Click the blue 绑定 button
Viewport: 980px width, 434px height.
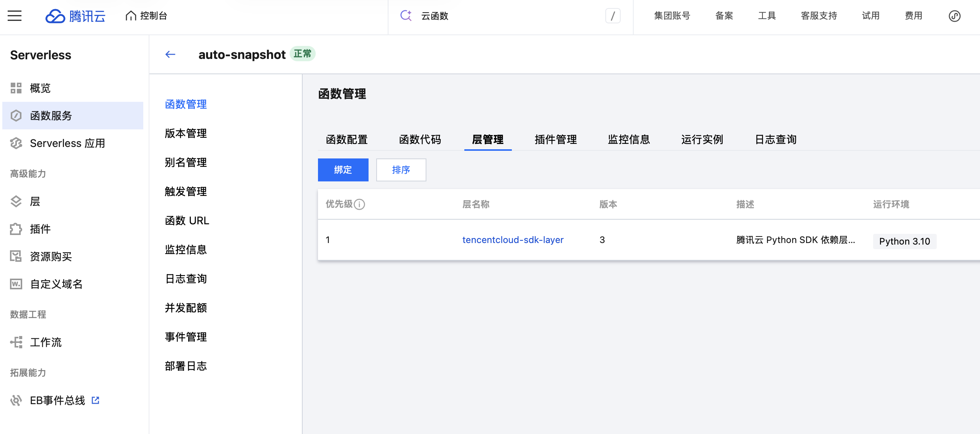tap(343, 170)
